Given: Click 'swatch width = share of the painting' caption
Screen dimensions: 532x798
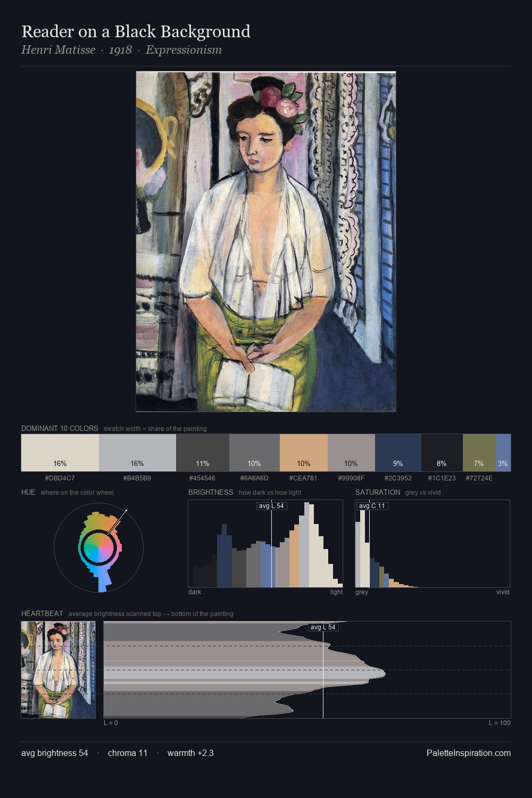Looking at the screenshot, I should click(155, 428).
